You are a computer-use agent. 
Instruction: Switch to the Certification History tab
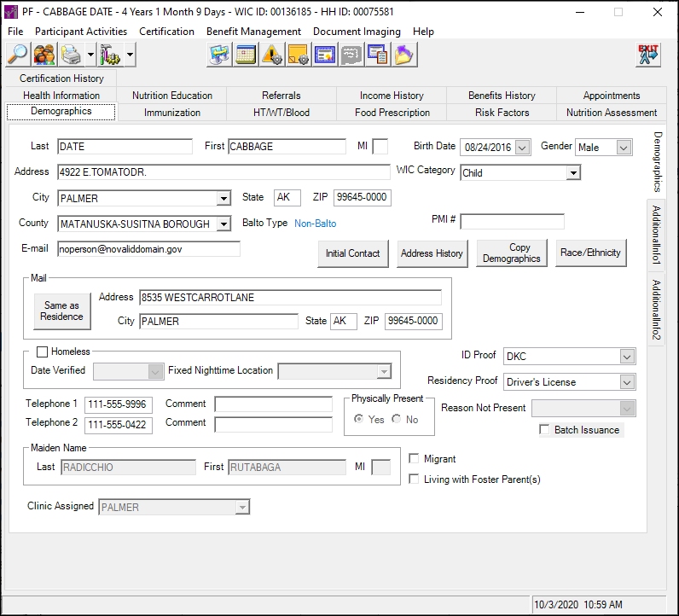pyautogui.click(x=61, y=78)
